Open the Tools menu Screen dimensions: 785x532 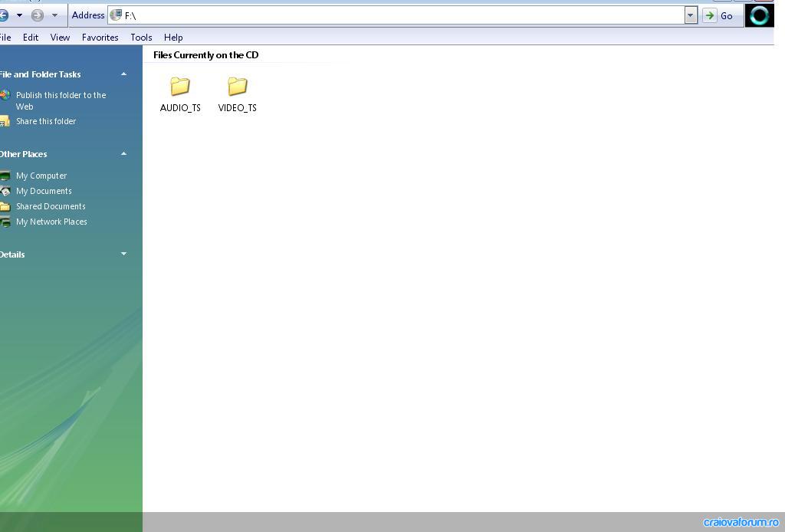tap(141, 38)
